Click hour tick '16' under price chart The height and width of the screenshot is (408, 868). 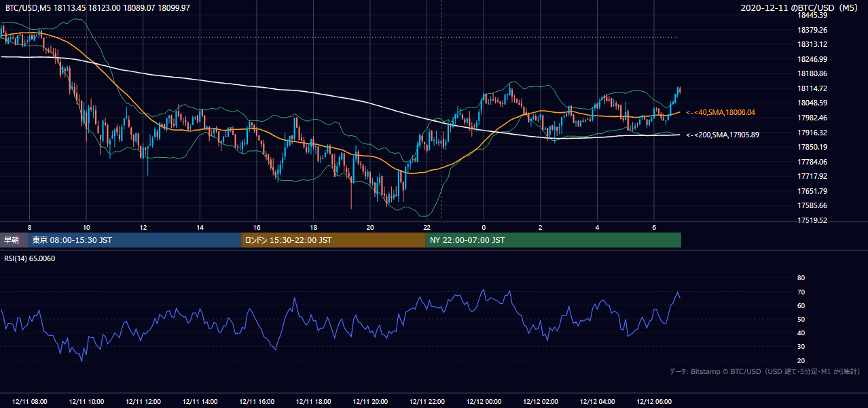click(256, 227)
